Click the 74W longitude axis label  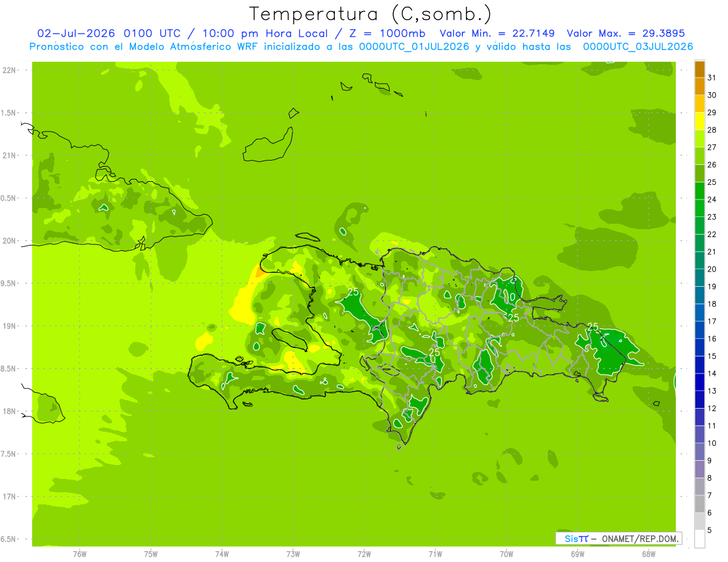point(222,554)
